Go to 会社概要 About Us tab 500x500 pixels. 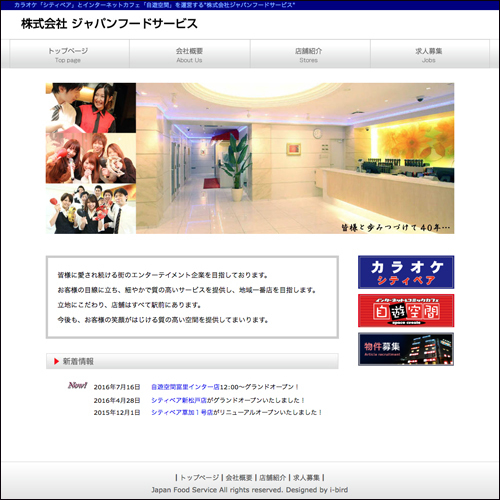(x=190, y=54)
